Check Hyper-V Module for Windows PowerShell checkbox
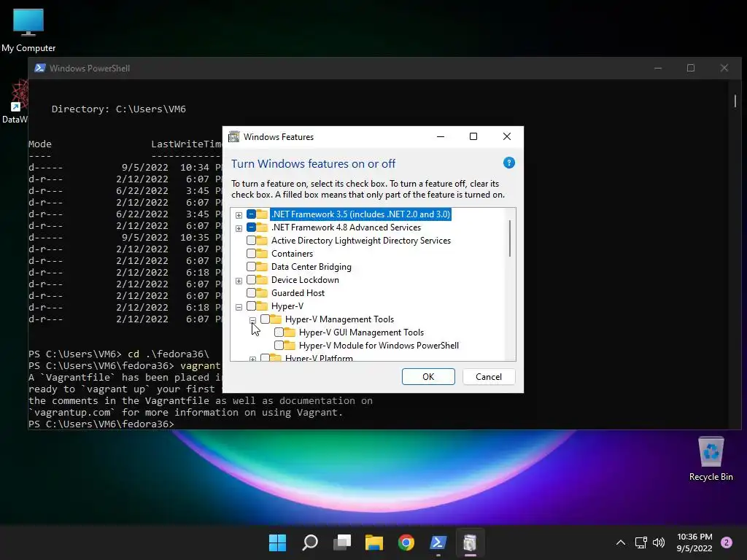The image size is (747, 560). click(279, 345)
